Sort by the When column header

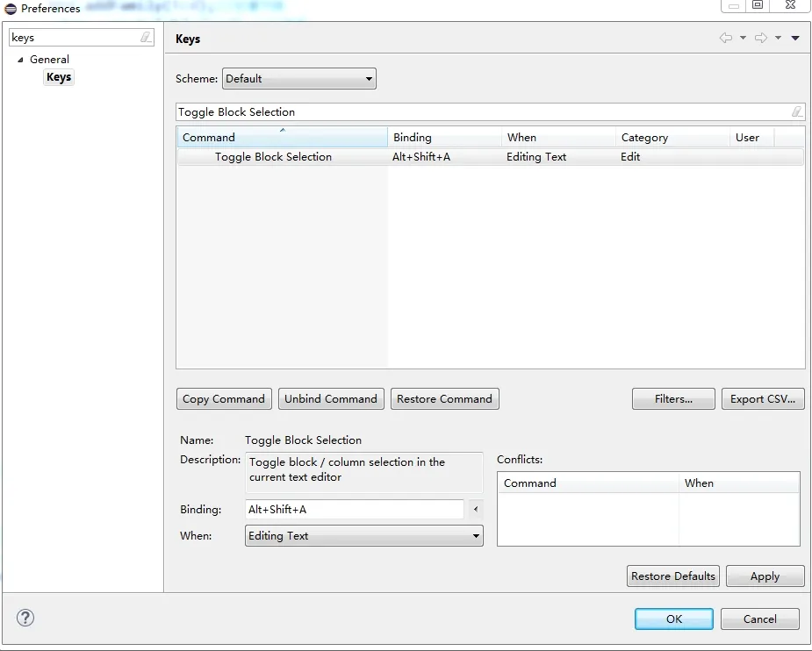558,137
